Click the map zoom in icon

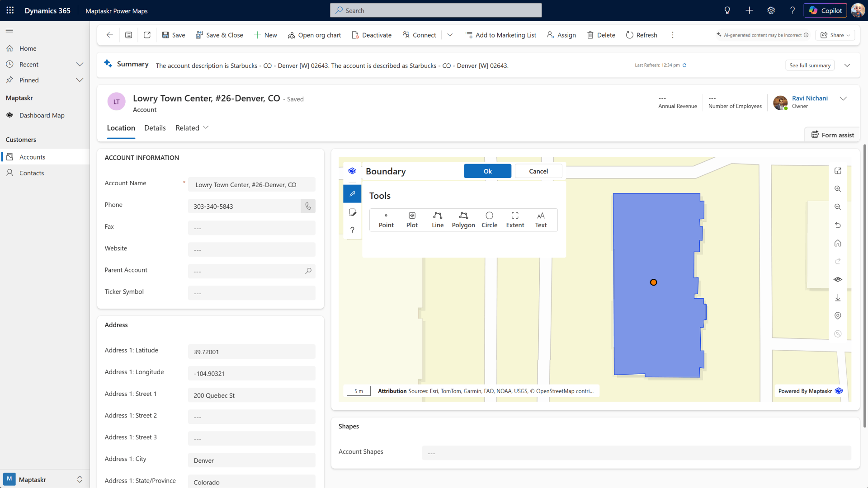[x=838, y=189]
